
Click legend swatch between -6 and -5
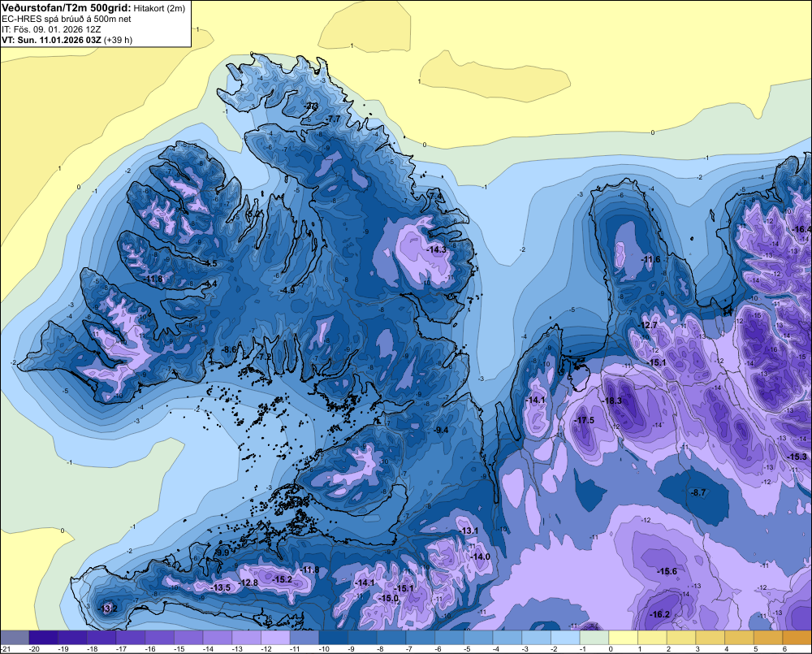click(x=450, y=637)
